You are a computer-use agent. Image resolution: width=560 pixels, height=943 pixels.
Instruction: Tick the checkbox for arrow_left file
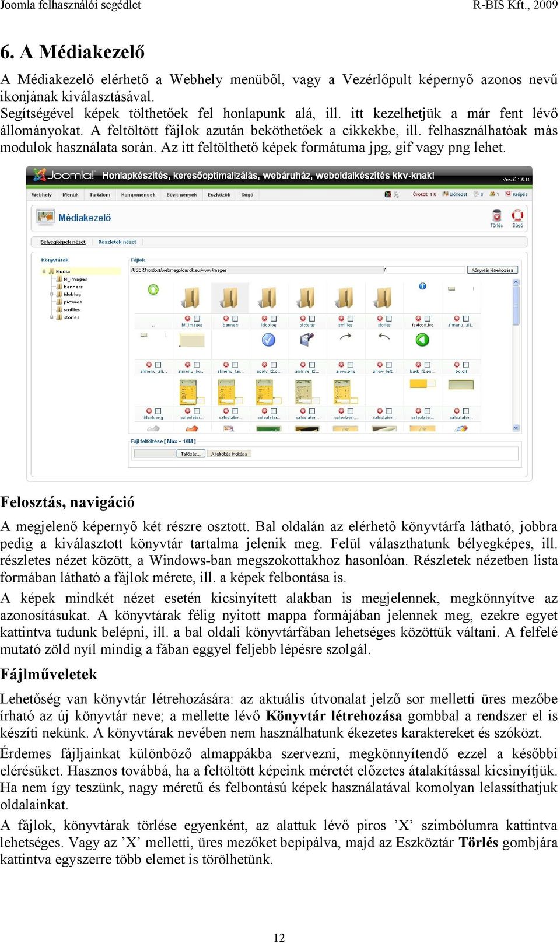(389, 364)
